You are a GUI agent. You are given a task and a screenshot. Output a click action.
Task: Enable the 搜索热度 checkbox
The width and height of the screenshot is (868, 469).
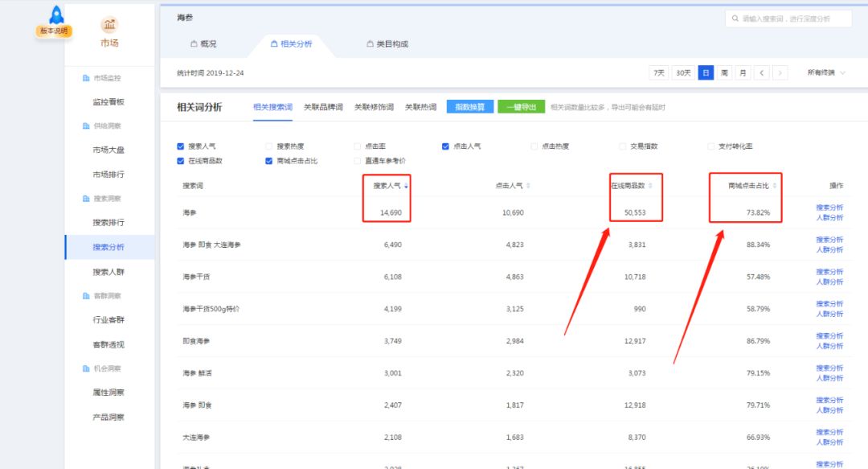(269, 146)
